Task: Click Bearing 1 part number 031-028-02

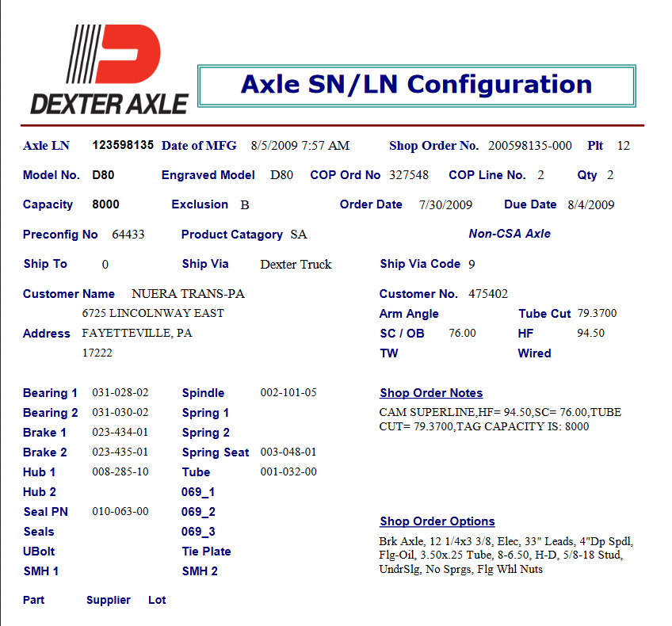Action: [120, 392]
